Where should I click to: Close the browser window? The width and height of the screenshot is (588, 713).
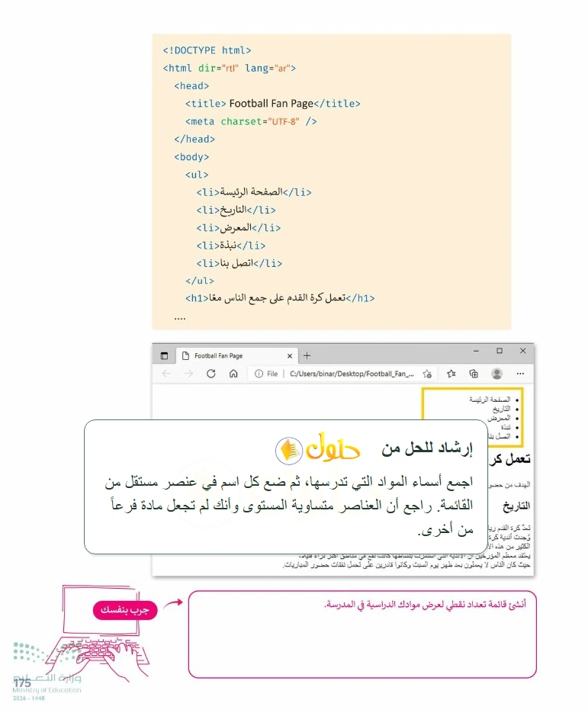coord(523,351)
